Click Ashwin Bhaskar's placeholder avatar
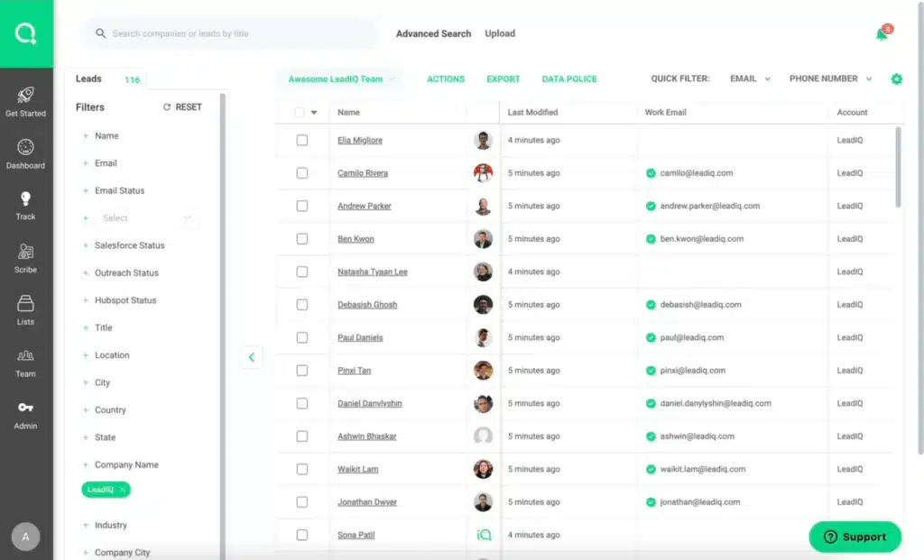924x560 pixels. point(483,436)
